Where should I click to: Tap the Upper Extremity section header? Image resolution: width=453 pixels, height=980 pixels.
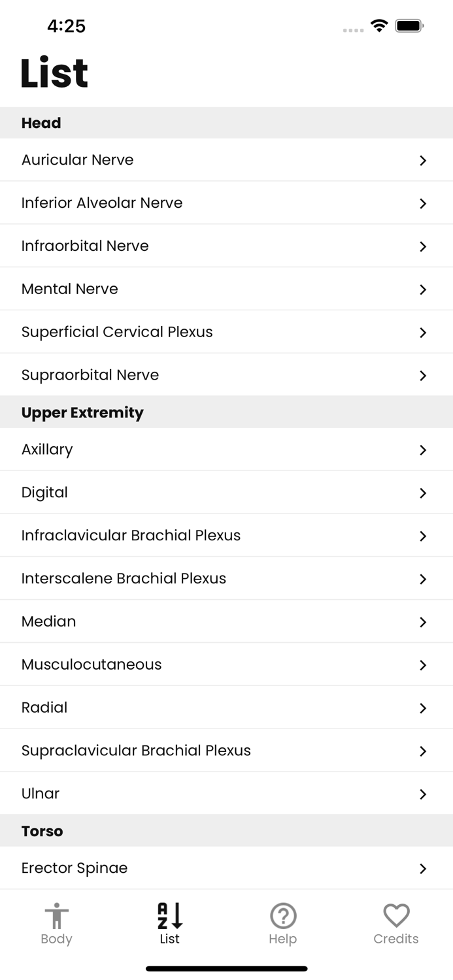point(82,412)
